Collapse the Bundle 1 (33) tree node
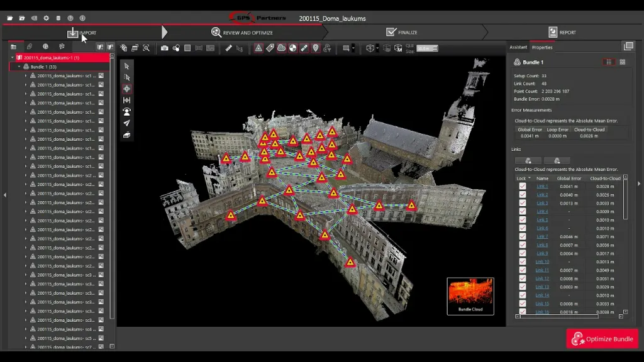 point(19,67)
